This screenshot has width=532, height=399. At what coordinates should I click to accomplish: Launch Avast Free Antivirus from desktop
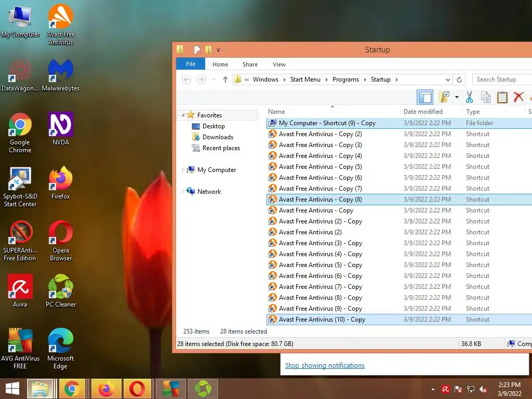[60, 24]
